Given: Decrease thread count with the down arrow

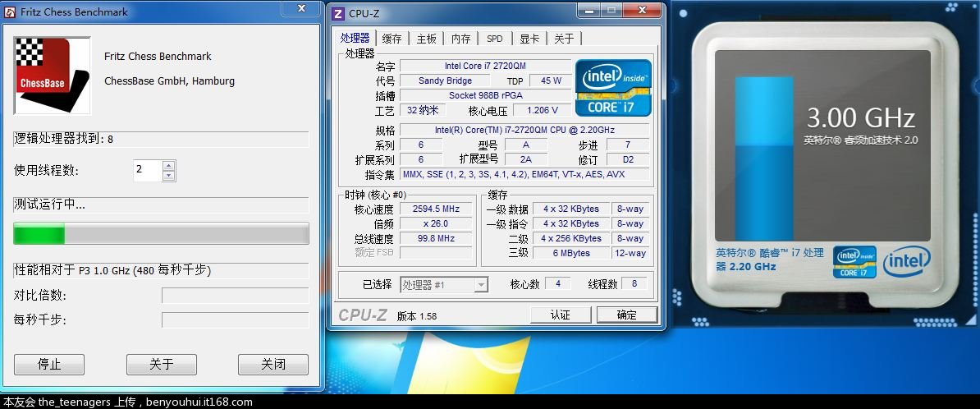Looking at the screenshot, I should click(x=167, y=176).
